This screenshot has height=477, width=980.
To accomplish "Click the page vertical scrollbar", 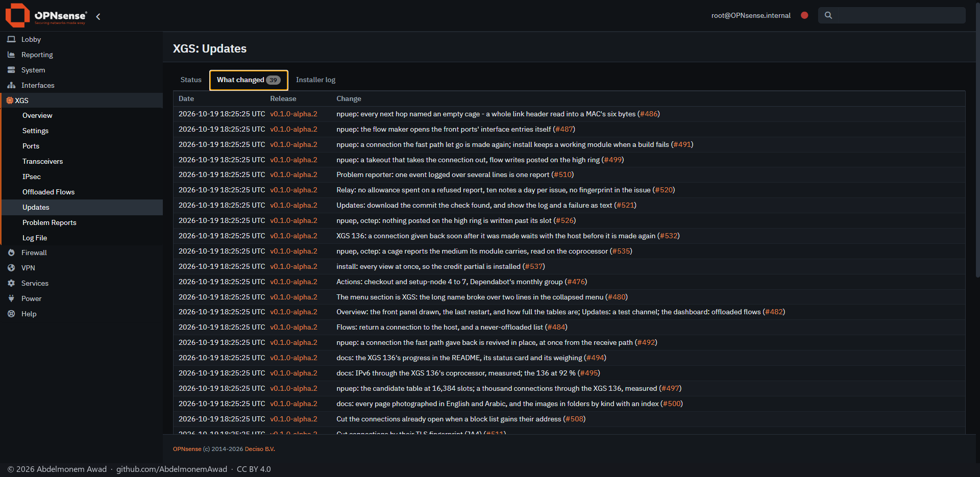I will (977, 140).
